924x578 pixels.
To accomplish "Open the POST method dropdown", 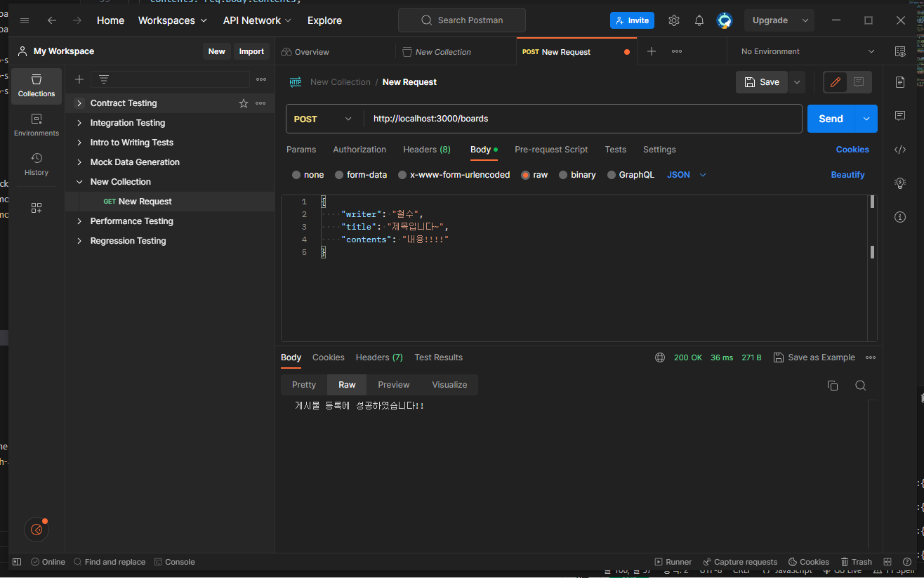I will (324, 119).
